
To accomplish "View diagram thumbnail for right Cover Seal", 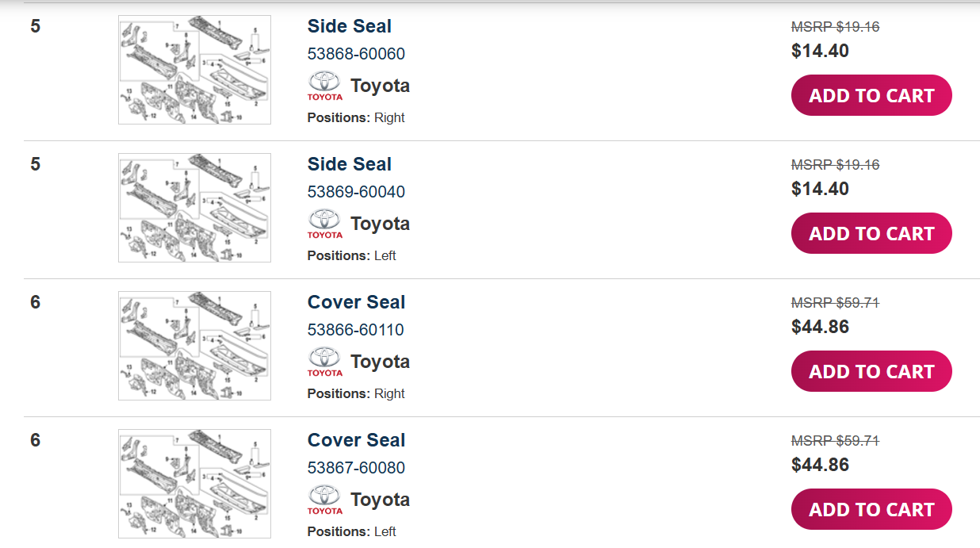I will 194,346.
